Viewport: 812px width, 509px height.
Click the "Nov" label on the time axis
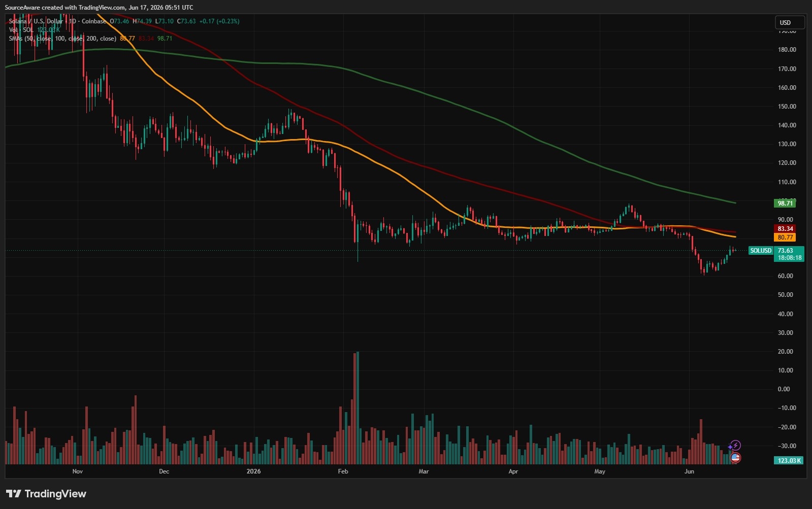tap(78, 471)
